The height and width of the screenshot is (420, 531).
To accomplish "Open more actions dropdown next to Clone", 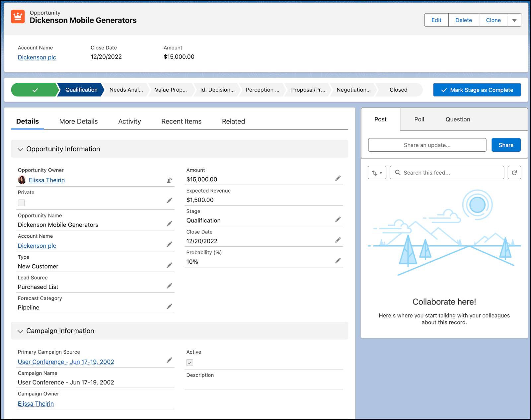I will click(x=514, y=20).
